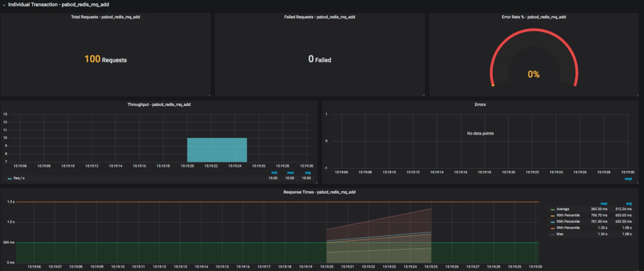Screen dimensions: 644x271
Task: Click the Average legend color swatch
Action: coord(552,210)
